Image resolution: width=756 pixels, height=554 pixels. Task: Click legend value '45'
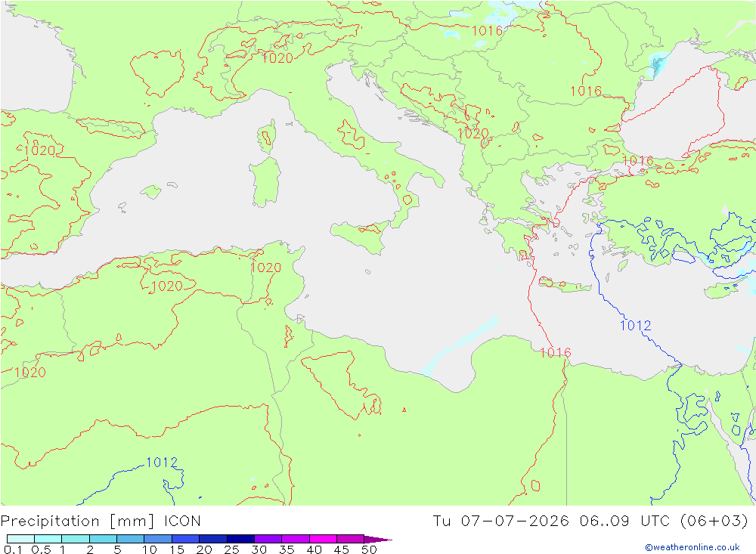coord(342,549)
